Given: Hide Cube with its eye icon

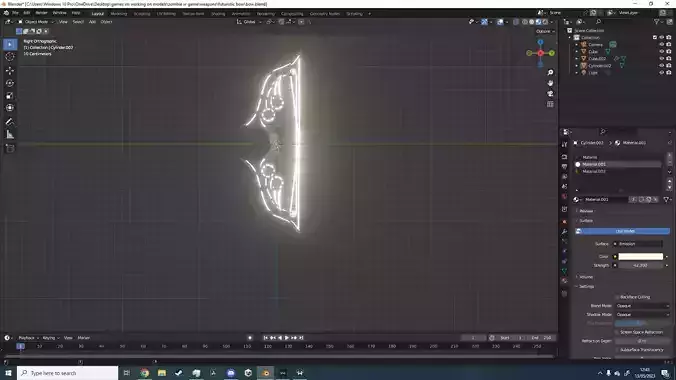Looking at the screenshot, I should click(662, 51).
